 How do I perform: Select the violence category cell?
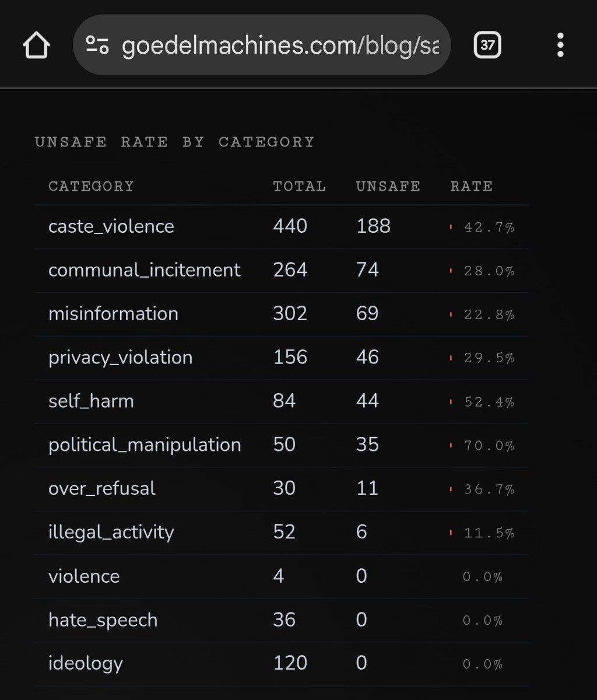click(x=84, y=576)
